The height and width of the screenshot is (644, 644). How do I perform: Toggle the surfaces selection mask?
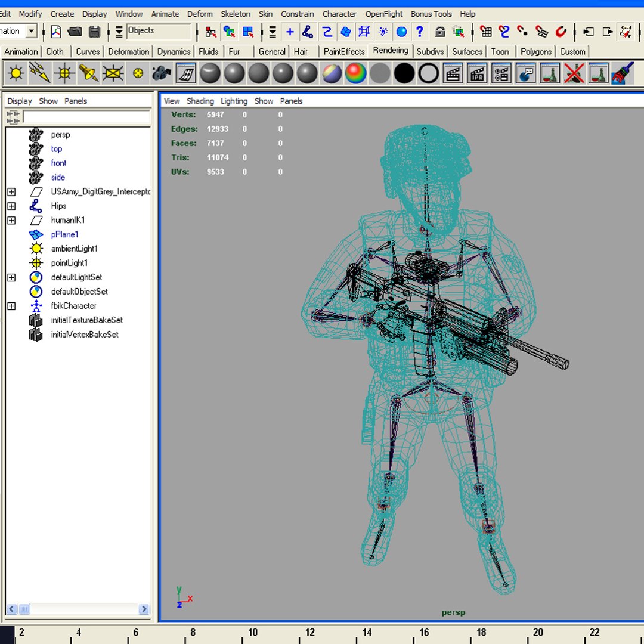click(x=346, y=32)
